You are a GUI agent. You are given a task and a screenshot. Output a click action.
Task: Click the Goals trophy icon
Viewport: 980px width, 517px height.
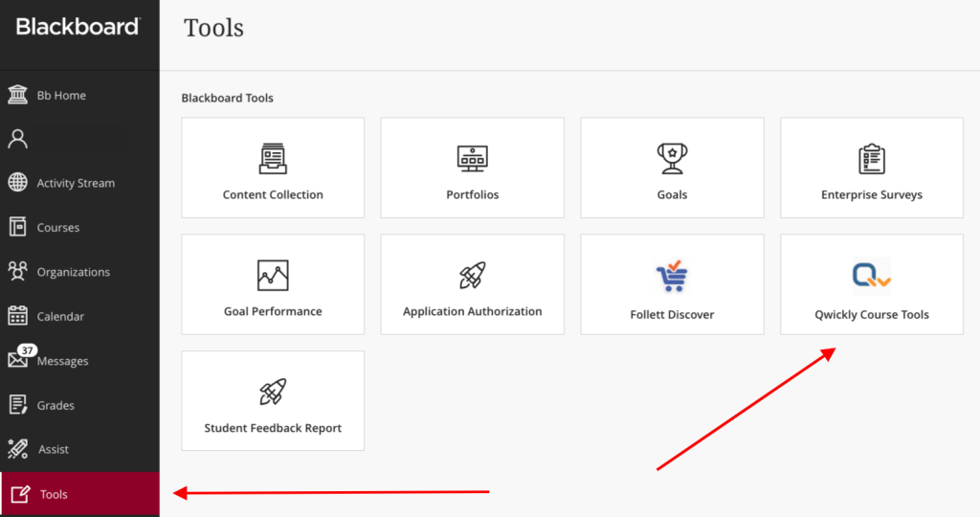pos(673,158)
